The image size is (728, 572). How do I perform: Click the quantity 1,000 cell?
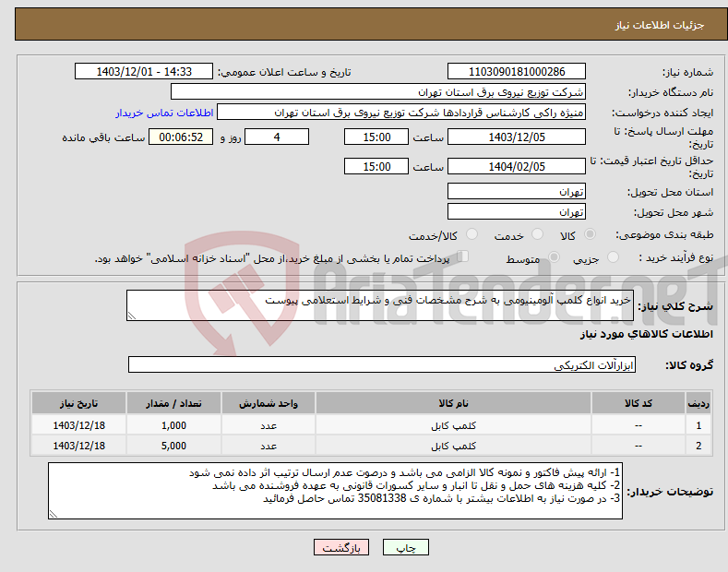[173, 425]
